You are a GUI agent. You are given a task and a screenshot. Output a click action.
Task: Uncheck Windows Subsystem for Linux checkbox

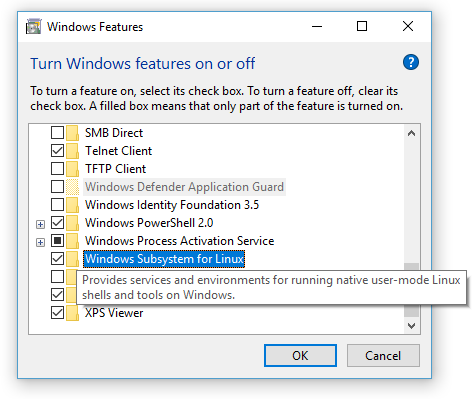coord(57,259)
